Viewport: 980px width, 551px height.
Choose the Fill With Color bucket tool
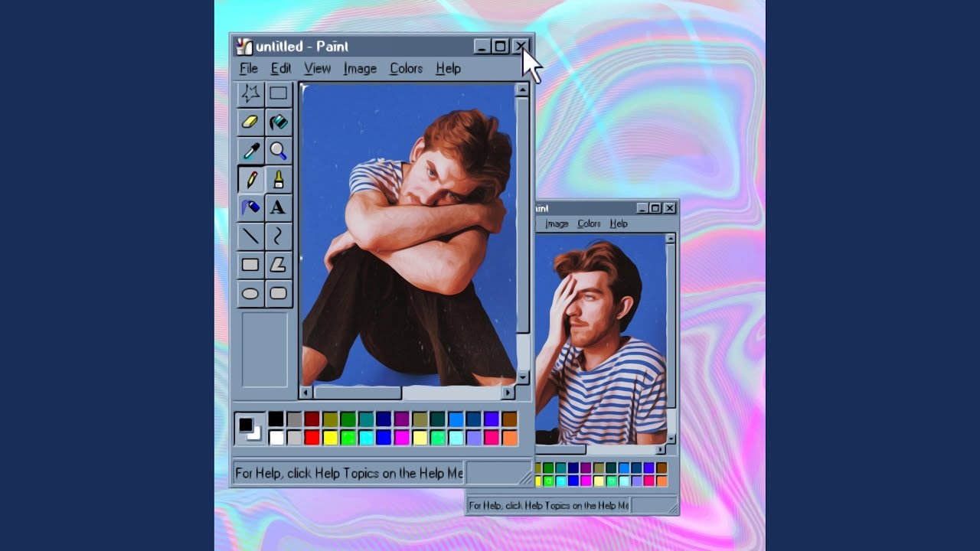[278, 122]
